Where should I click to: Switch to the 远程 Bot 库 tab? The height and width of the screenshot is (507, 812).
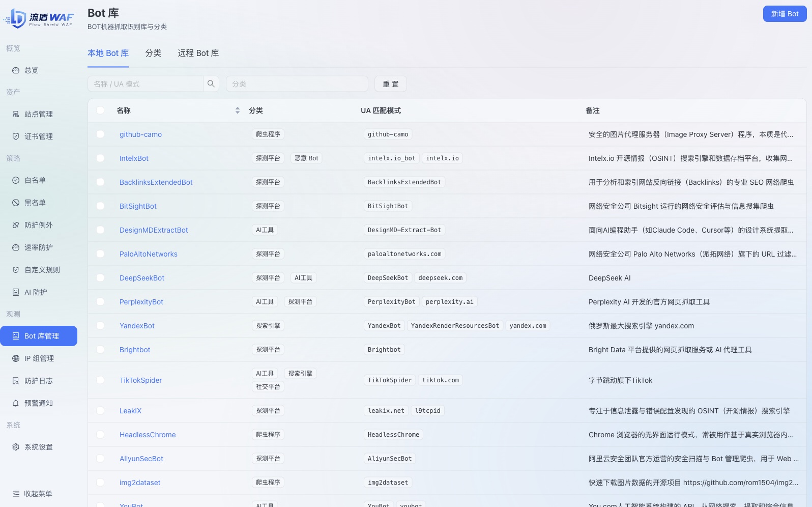coord(198,53)
